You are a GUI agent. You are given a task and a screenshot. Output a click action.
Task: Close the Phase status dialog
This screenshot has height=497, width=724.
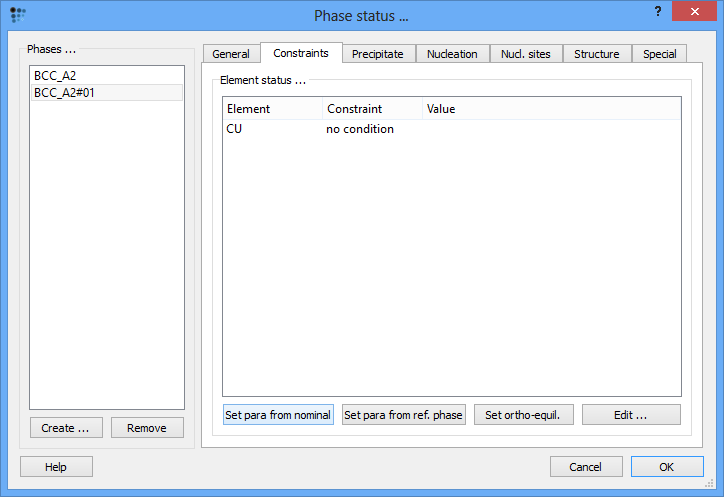pyautogui.click(x=699, y=13)
